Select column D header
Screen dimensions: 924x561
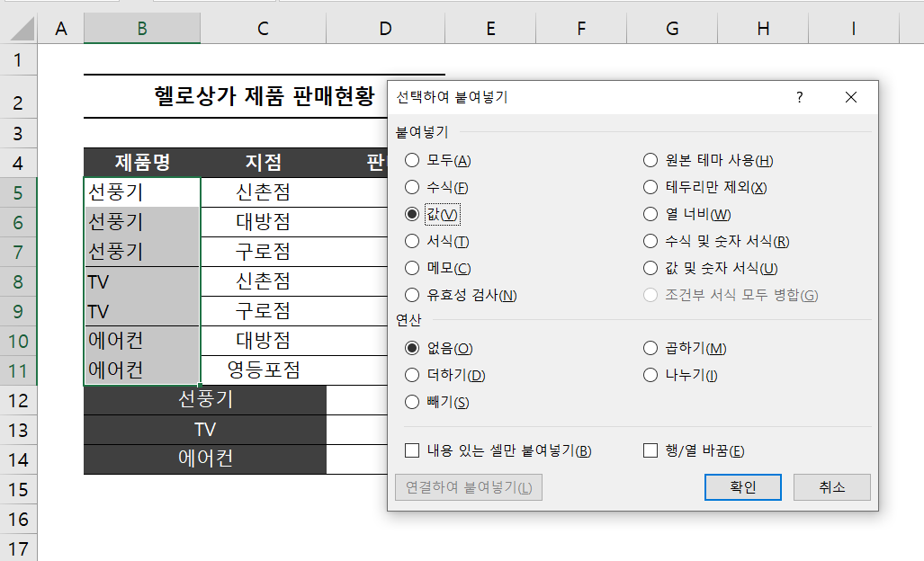[385, 29]
